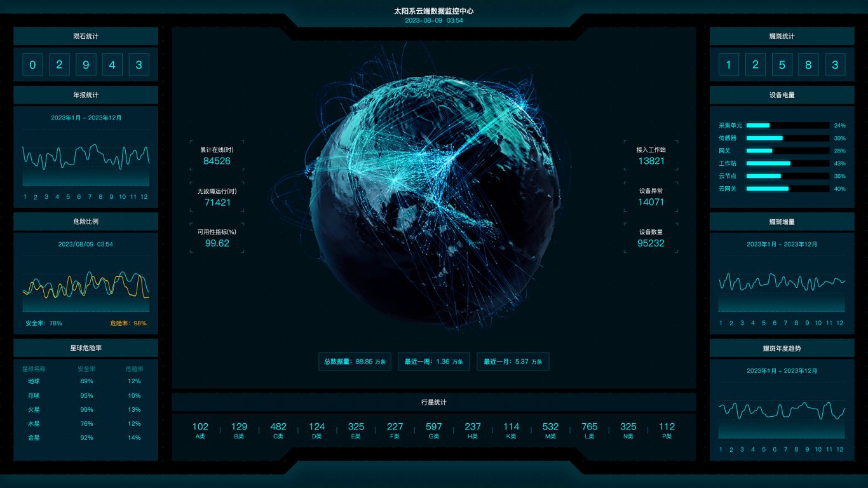Screen dimensions: 868x488
Task: Click digit 4 card in 陨石统计
Action: [x=112, y=65]
